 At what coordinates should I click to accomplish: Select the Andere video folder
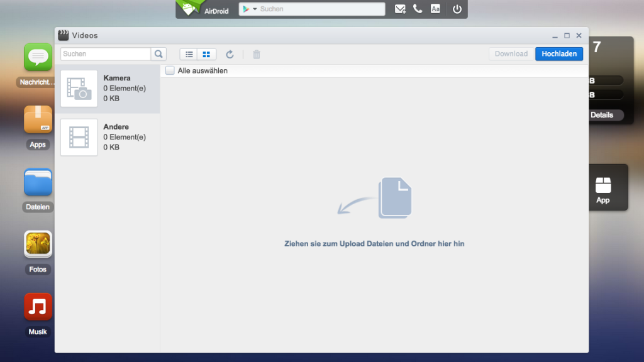pyautogui.click(x=108, y=137)
